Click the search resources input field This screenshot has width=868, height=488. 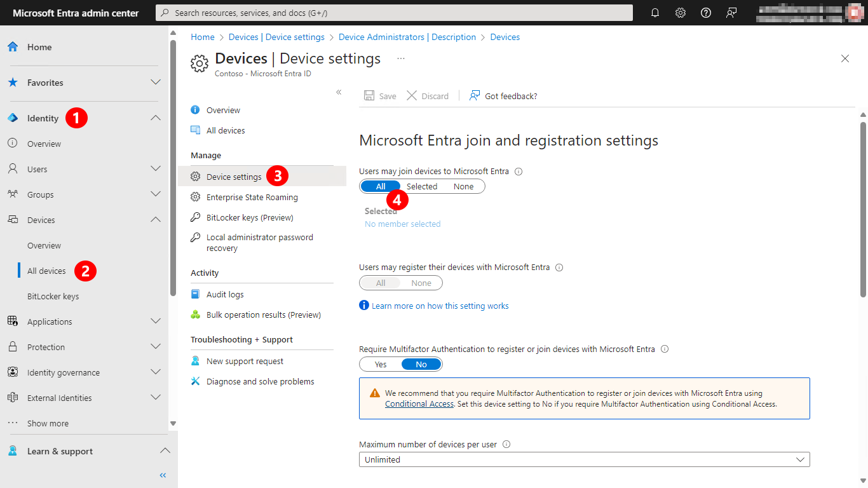tap(394, 13)
